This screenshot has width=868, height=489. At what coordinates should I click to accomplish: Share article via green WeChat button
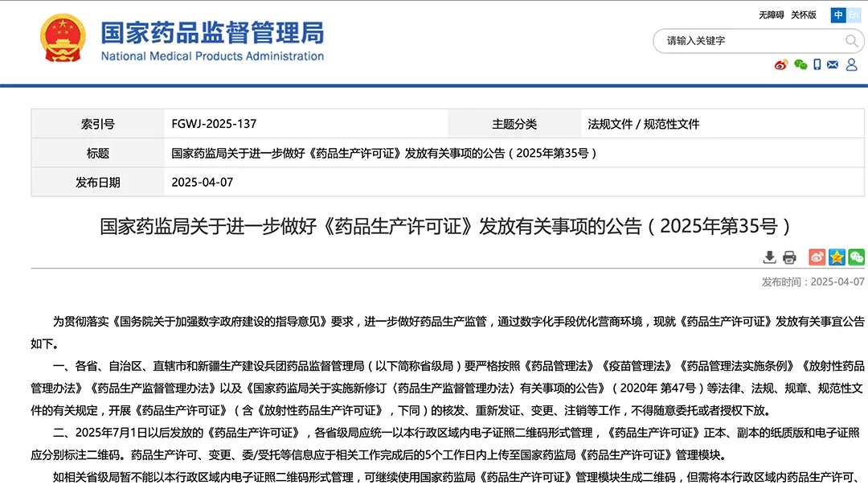point(857,257)
